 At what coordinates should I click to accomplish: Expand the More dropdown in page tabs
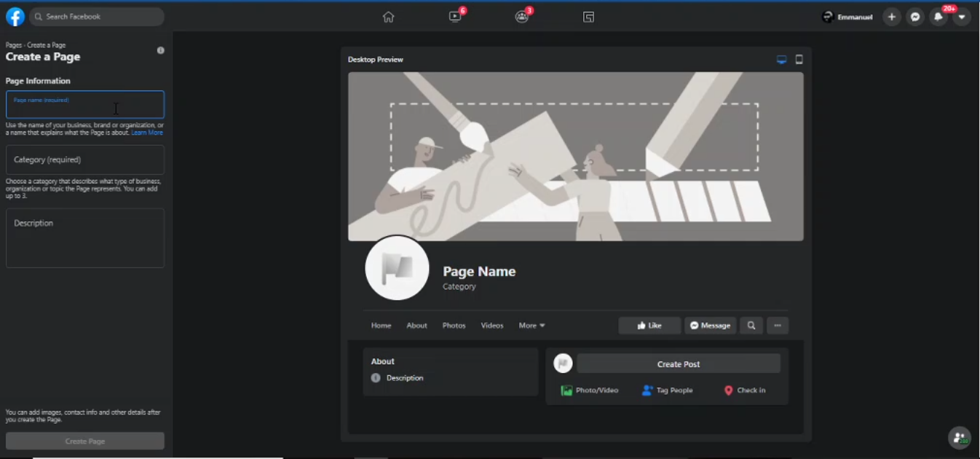click(x=532, y=326)
